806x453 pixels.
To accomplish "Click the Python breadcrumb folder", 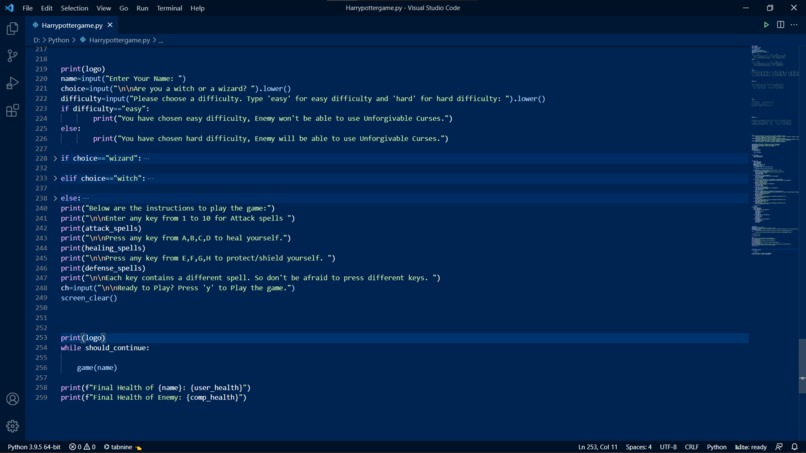I will point(59,40).
